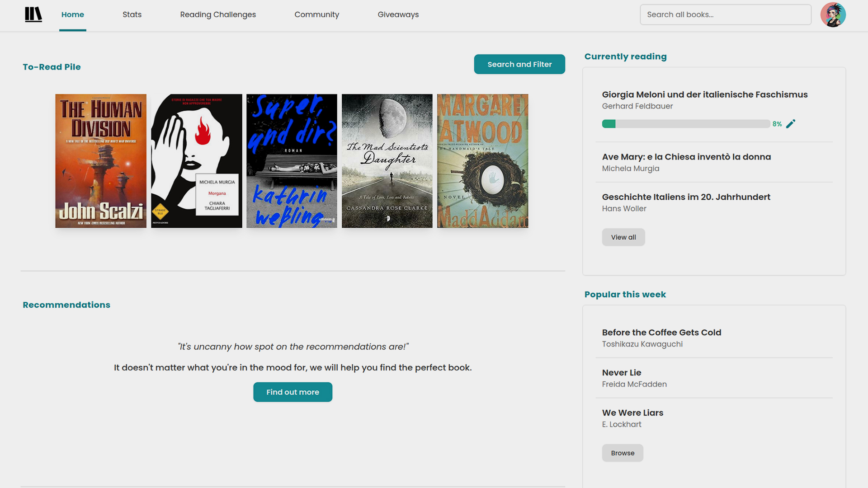Screen dimensions: 868x488
Task: Click the 8% reading progress bar
Action: 686,124
